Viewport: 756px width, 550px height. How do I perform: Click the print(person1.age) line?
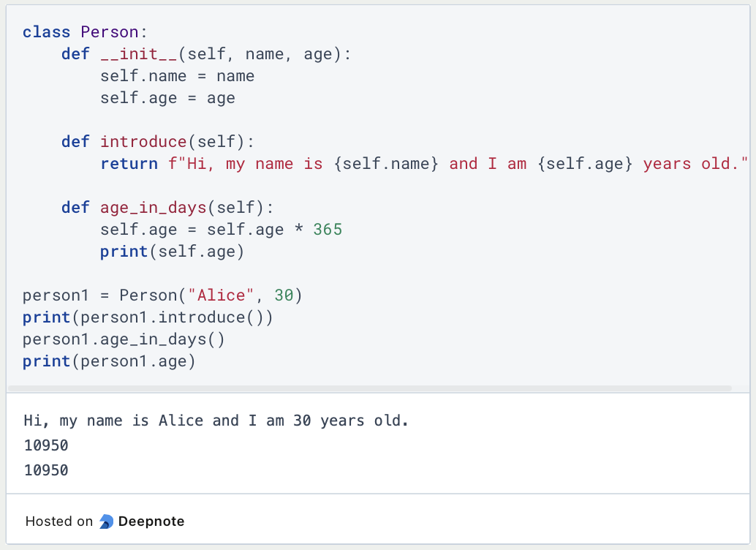[x=109, y=361]
